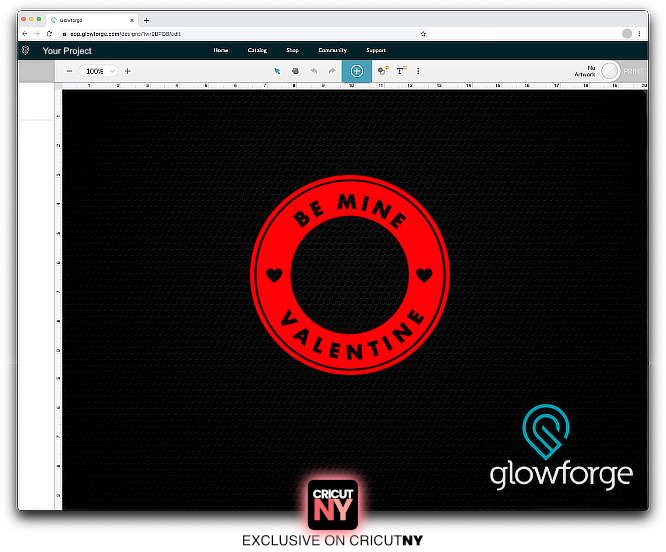Click the No Artwork status text
The image size is (666, 552).
point(585,71)
